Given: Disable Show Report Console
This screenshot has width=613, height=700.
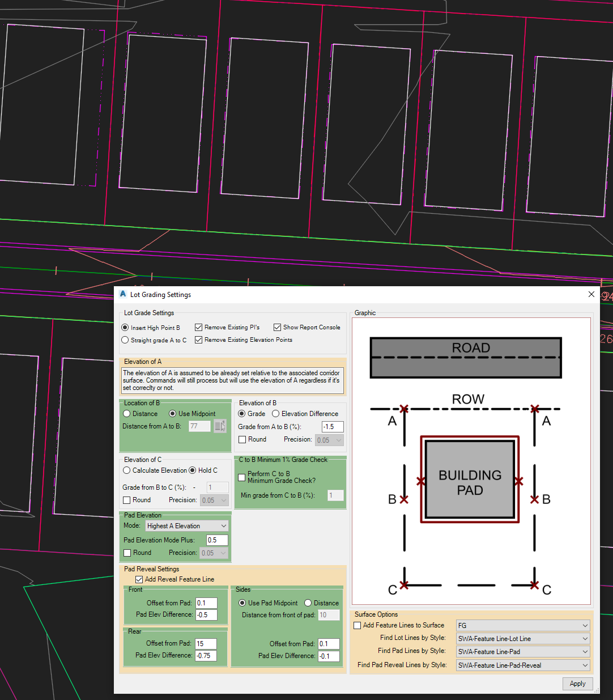Looking at the screenshot, I should (278, 327).
